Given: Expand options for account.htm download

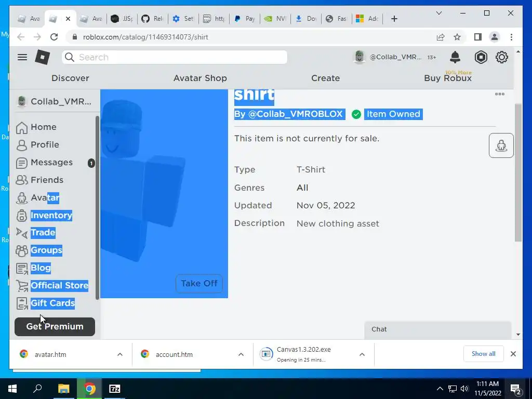Looking at the screenshot, I should [241, 354].
